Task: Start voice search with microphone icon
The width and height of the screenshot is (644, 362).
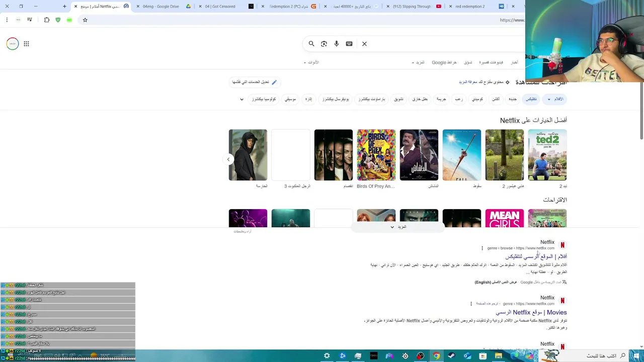Action: point(337,44)
